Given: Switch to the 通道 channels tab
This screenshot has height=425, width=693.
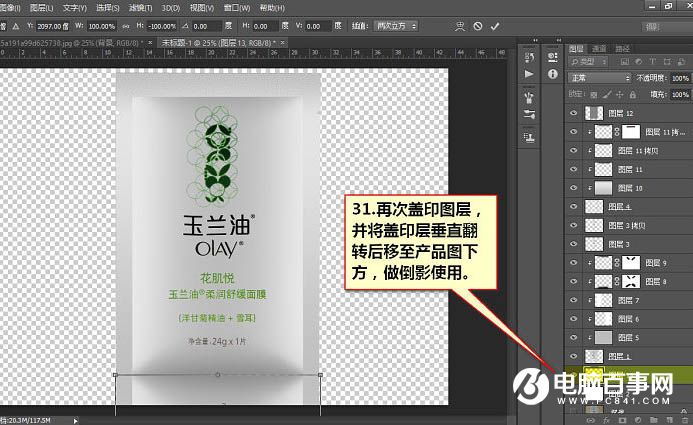Looking at the screenshot, I should tap(599, 49).
